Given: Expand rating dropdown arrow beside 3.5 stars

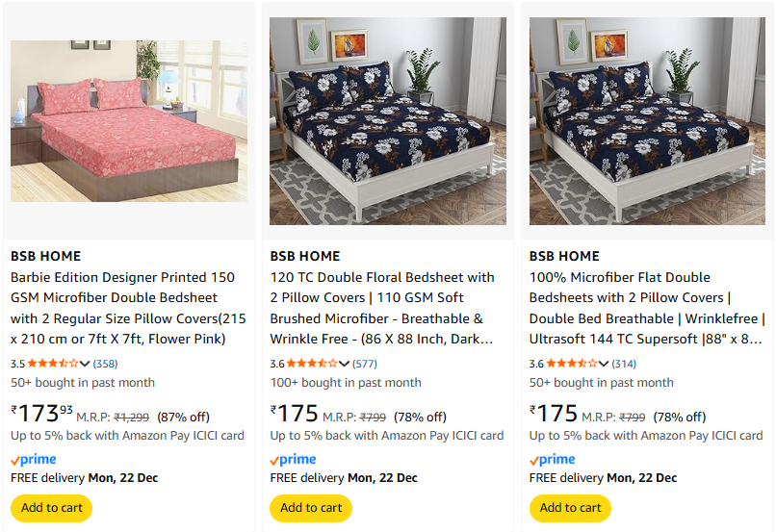Looking at the screenshot, I should pos(85,364).
